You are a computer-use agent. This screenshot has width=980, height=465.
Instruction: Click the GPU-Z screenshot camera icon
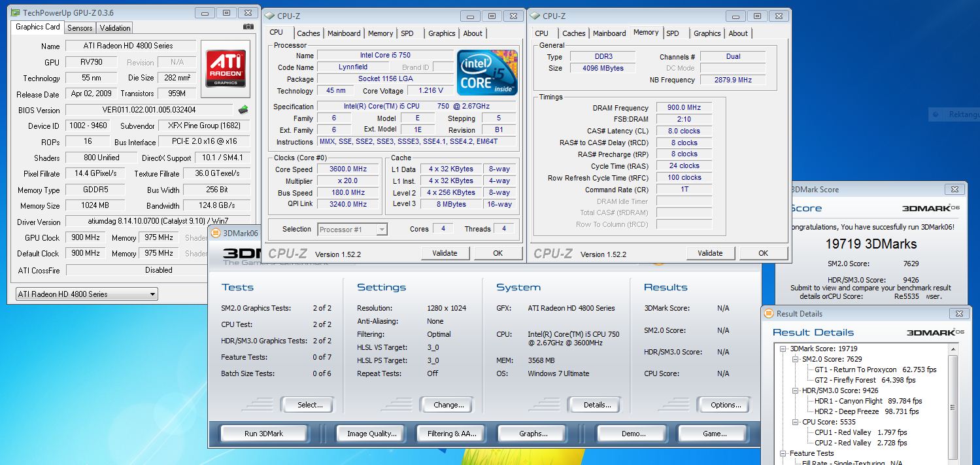[248, 27]
